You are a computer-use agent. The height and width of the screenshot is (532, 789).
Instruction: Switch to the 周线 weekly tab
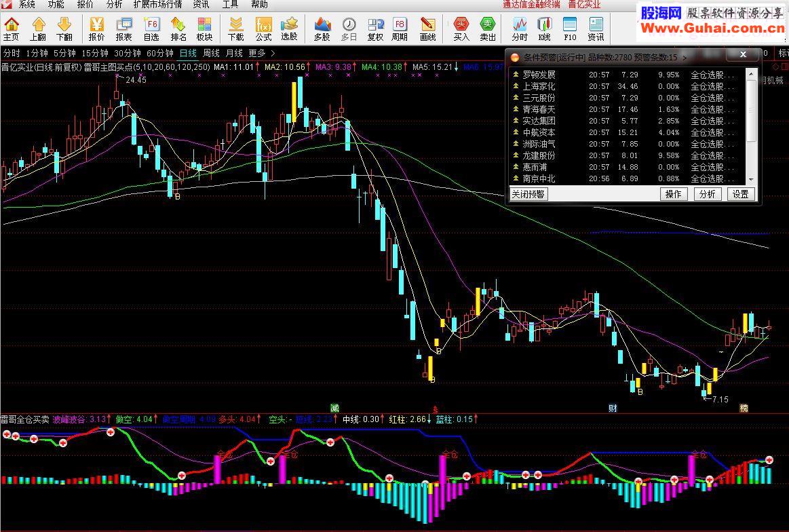click(212, 54)
